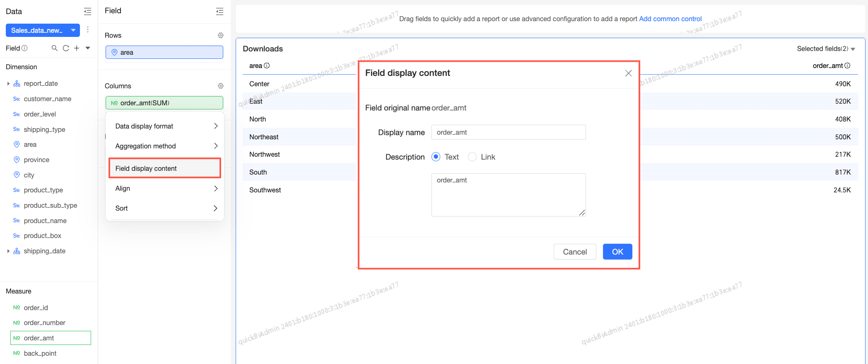This screenshot has width=868, height=364.
Task: Grab the Description textarea resize handle
Action: coord(582,213)
